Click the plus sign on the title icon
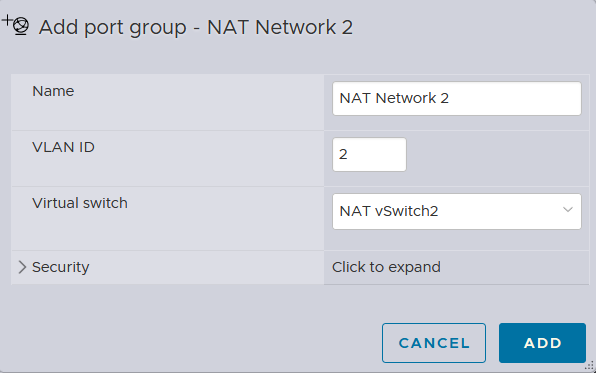This screenshot has width=596, height=373. (7, 20)
